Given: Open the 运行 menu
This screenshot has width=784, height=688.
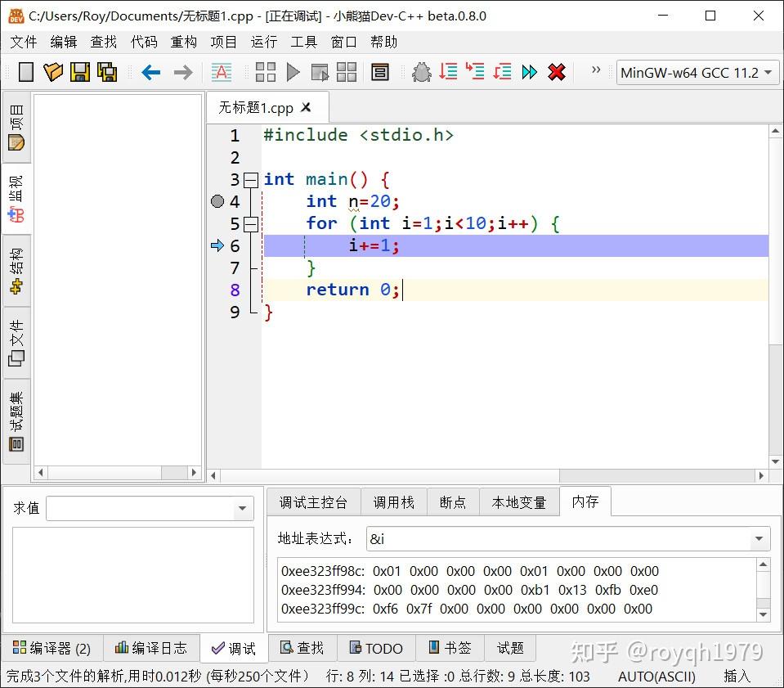Looking at the screenshot, I should pos(263,43).
